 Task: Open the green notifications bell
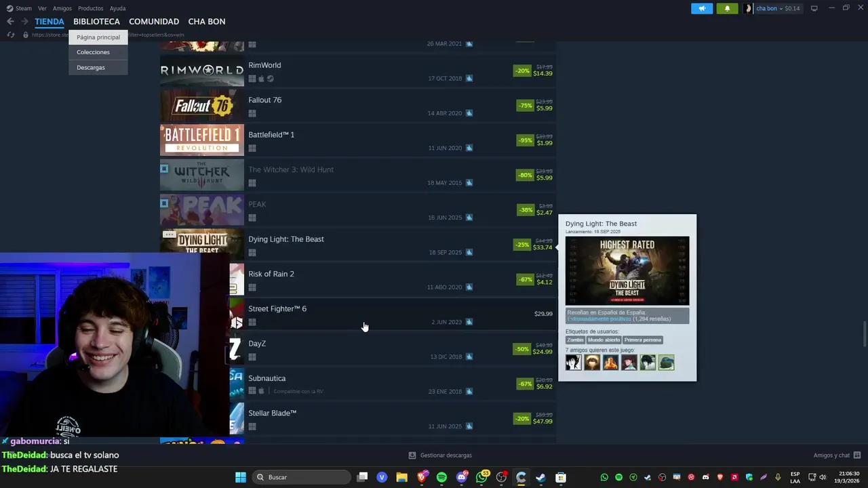[x=727, y=8]
